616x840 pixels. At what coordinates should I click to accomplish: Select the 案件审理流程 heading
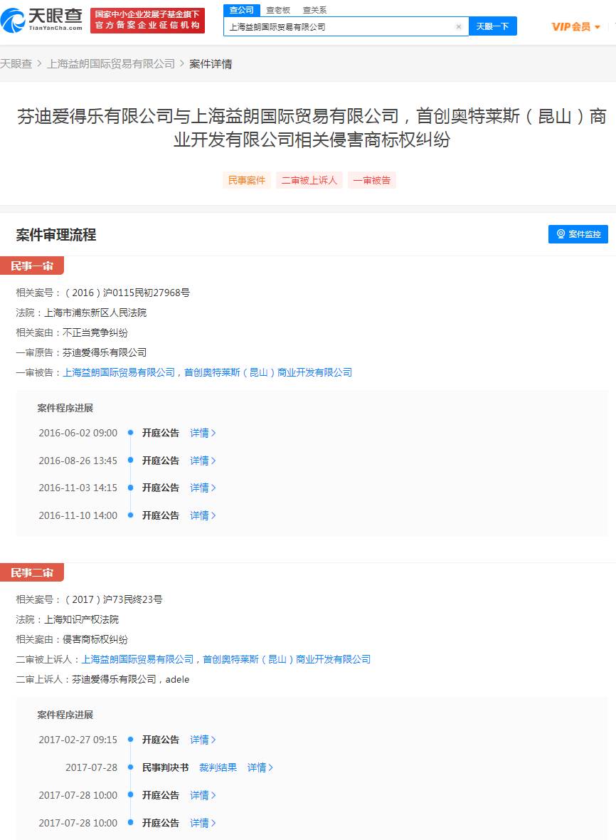coord(56,235)
